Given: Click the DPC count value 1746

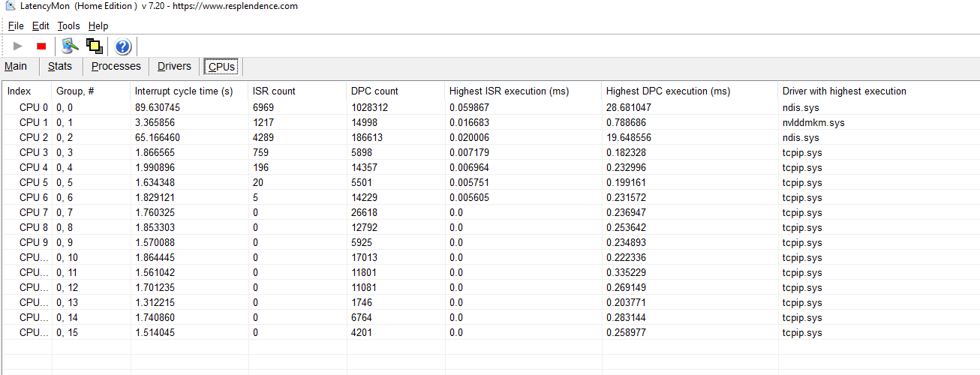Looking at the screenshot, I should click(x=361, y=302).
